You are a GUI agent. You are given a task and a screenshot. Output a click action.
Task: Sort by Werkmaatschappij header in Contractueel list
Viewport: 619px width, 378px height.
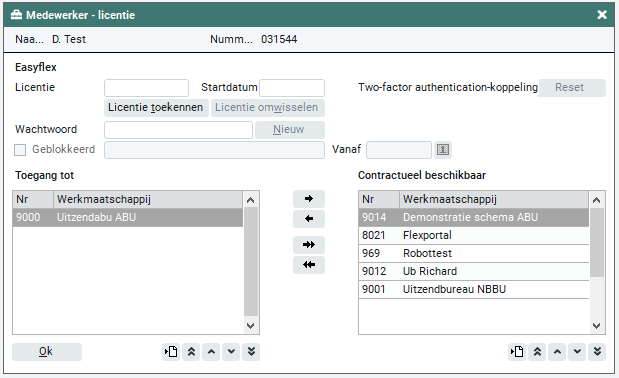(493, 200)
